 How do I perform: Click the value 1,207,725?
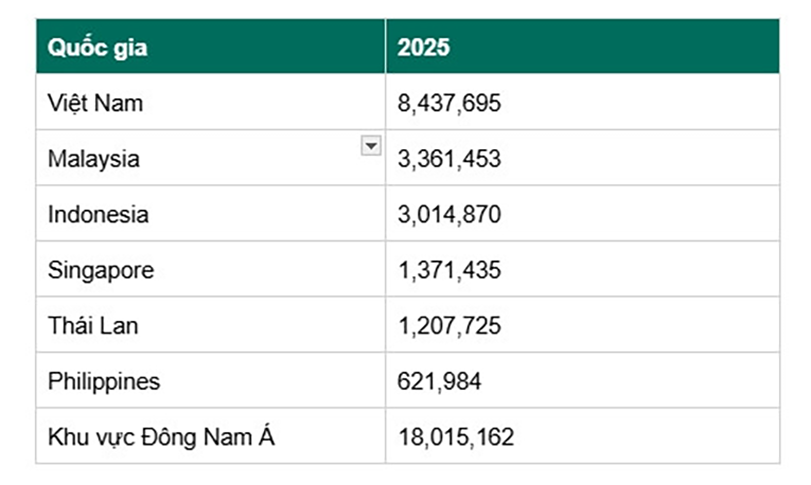coord(449,326)
